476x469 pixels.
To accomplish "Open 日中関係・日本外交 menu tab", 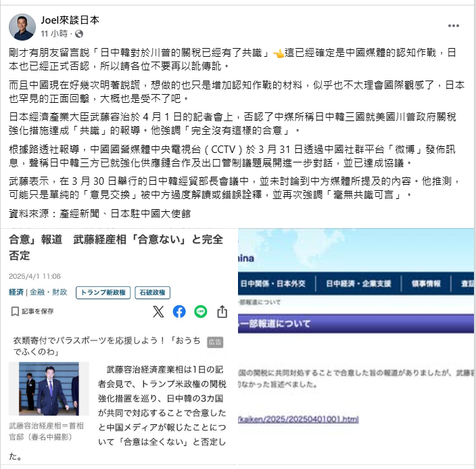I will [273, 284].
